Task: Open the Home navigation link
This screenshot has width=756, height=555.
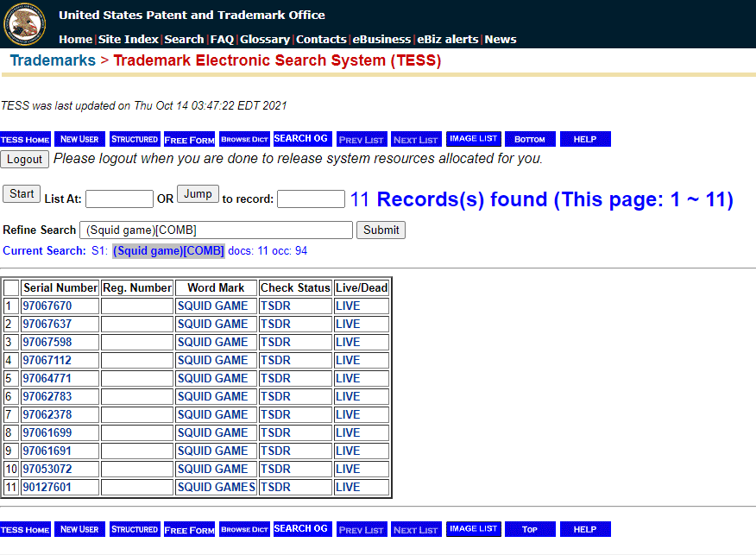Action: tap(75, 40)
